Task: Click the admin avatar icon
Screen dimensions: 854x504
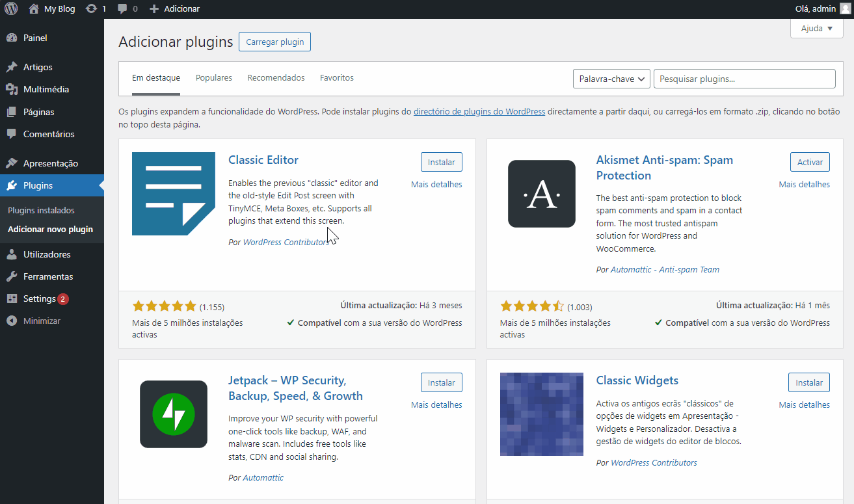Action: [845, 9]
